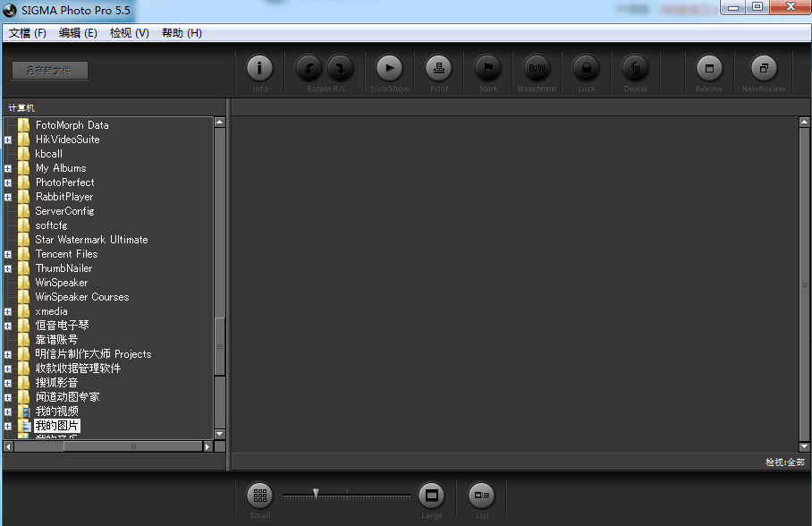Viewport: 812px width, 526px height.
Task: Rotate image left with counter-clockwise arrow
Action: 309,68
